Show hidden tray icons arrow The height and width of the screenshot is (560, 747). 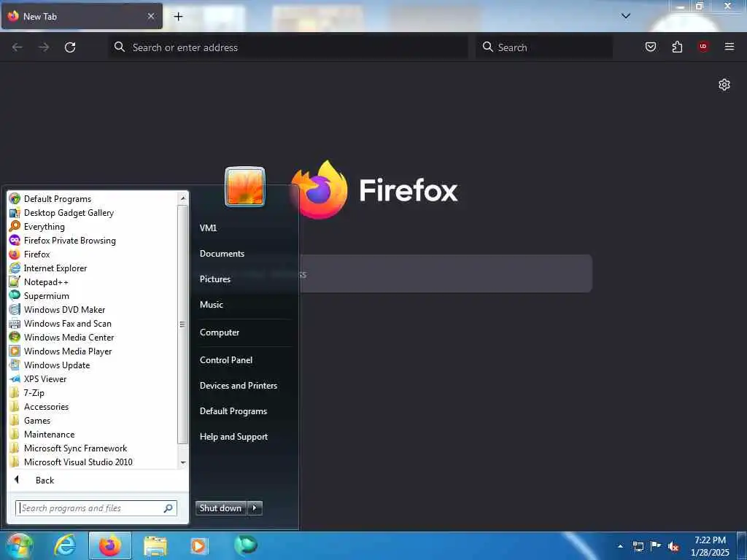620,547
